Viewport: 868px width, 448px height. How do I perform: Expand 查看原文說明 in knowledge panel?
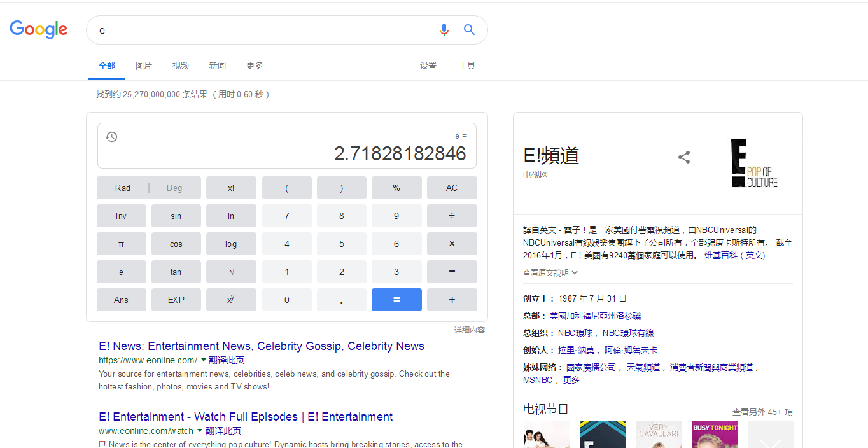click(550, 272)
